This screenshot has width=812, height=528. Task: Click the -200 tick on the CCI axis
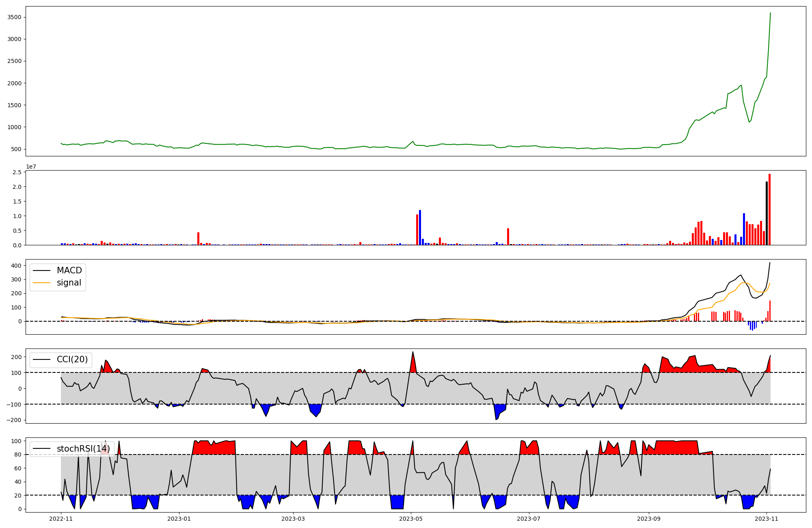(14, 420)
